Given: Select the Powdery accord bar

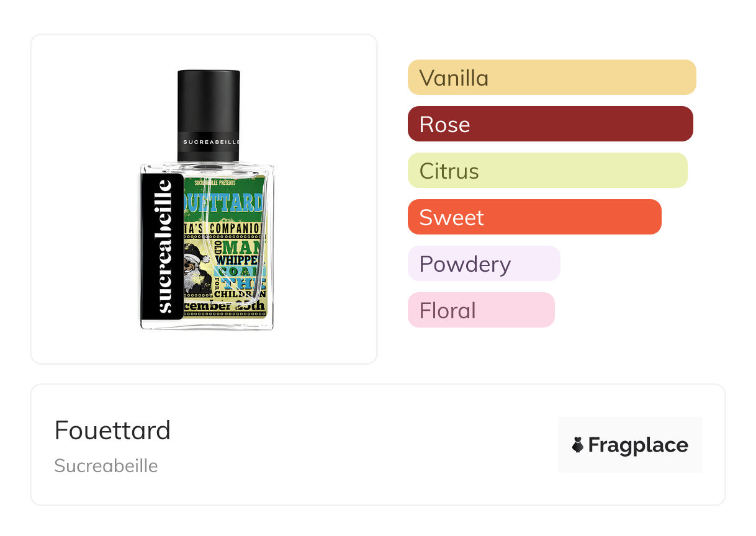Looking at the screenshot, I should tap(484, 264).
